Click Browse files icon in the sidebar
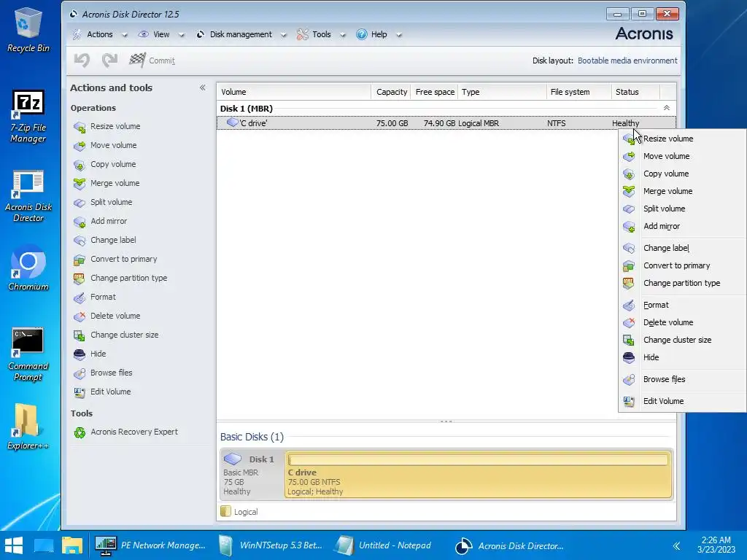Image resolution: width=747 pixels, height=560 pixels. pyautogui.click(x=80, y=373)
